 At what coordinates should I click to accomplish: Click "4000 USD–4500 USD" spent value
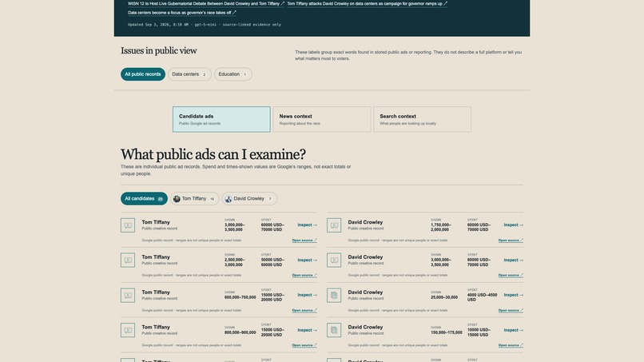click(x=482, y=297)
